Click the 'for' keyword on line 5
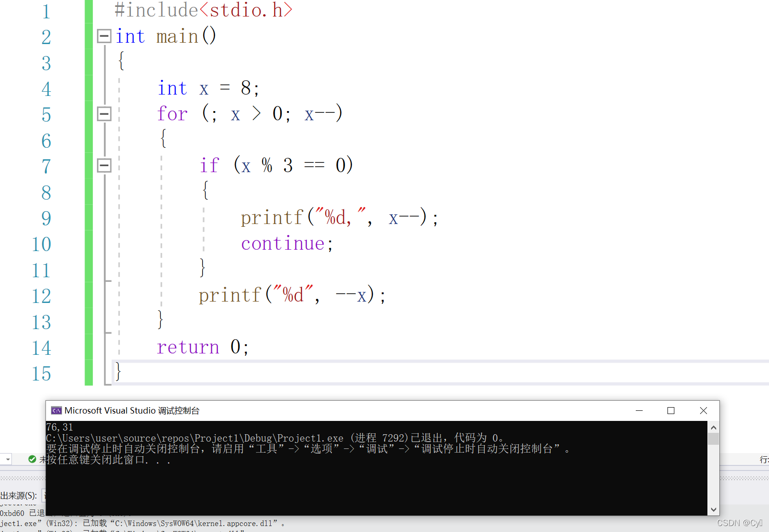Screen dimensions: 769x532 pyautogui.click(x=172, y=113)
